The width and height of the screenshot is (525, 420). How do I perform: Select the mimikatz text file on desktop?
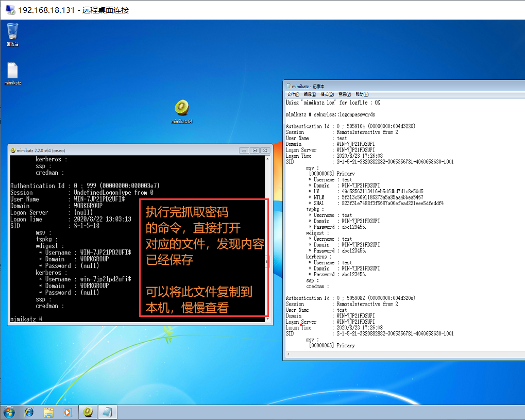(x=12, y=74)
